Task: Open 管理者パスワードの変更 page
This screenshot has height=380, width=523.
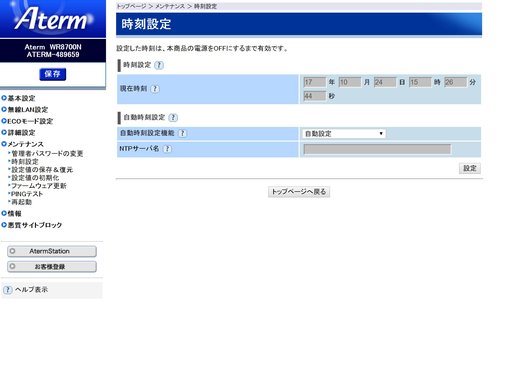Action: click(47, 153)
